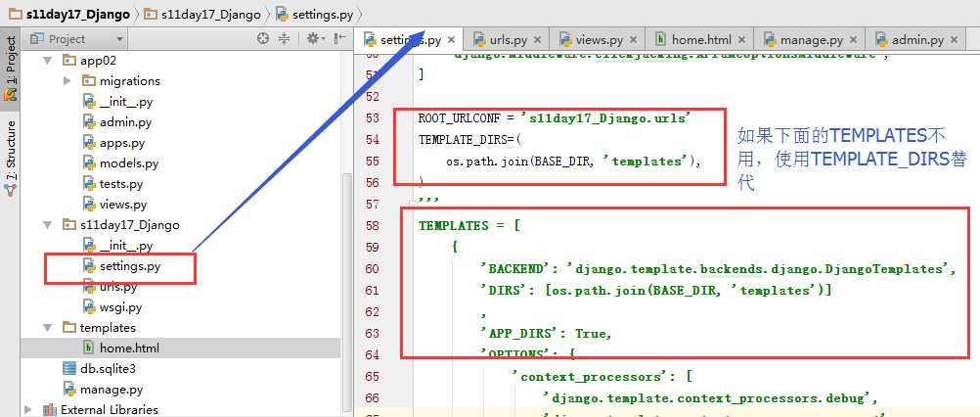The width and height of the screenshot is (980, 417).
Task: Select urls.py in the project tree
Action: click(110, 287)
